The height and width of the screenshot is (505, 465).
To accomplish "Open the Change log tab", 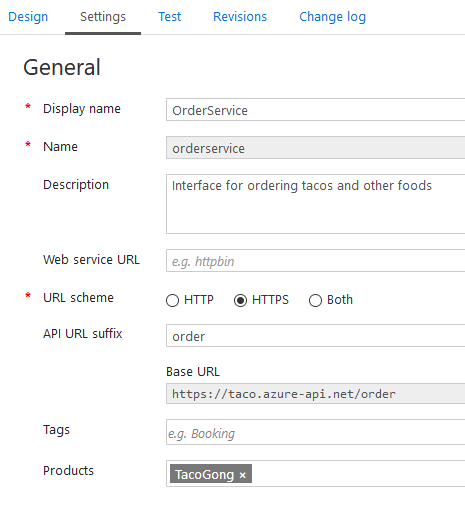I will click(333, 17).
